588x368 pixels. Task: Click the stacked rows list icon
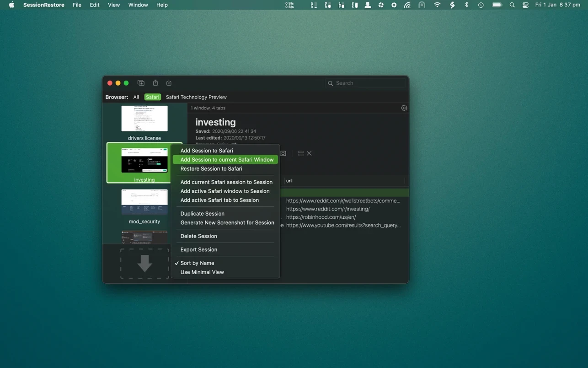point(300,153)
